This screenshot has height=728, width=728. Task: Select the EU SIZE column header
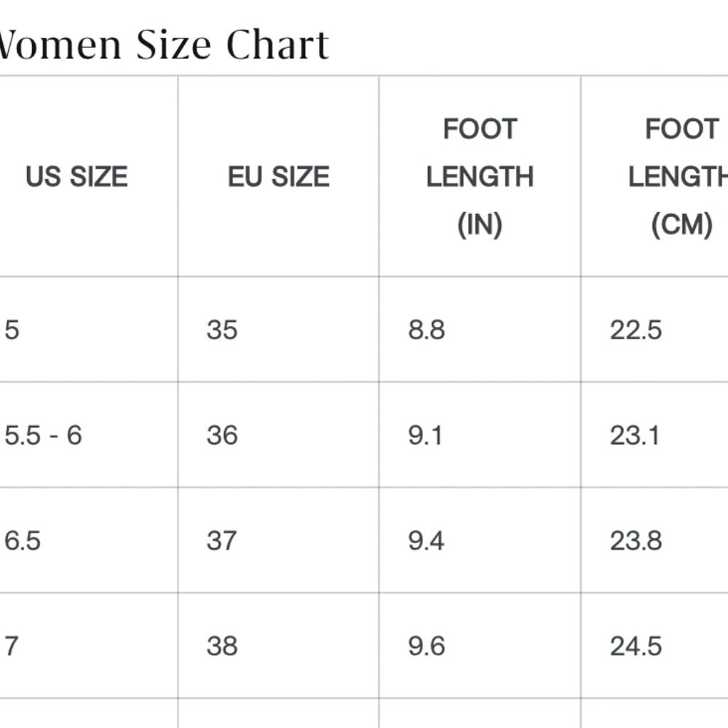(279, 176)
